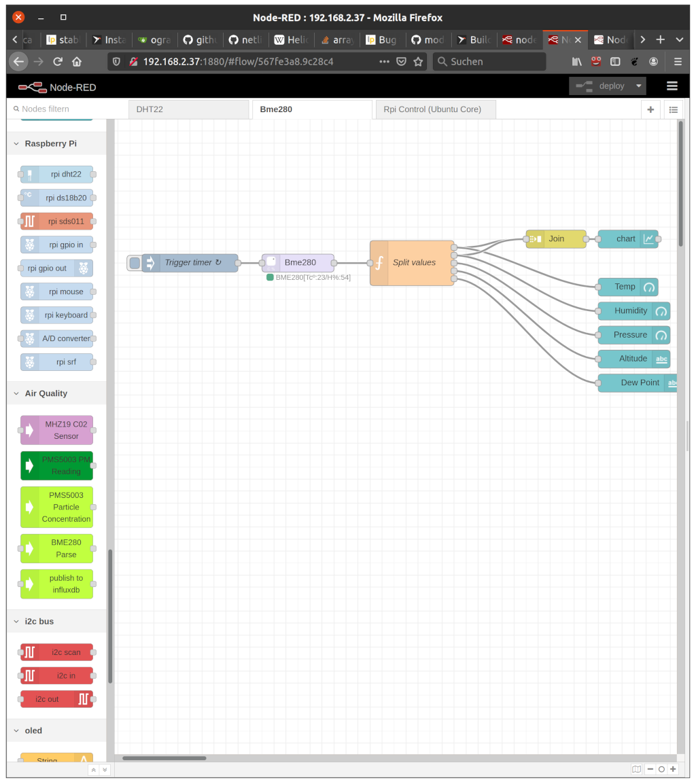Select PMS5003 Particle Concentration node

click(56, 507)
